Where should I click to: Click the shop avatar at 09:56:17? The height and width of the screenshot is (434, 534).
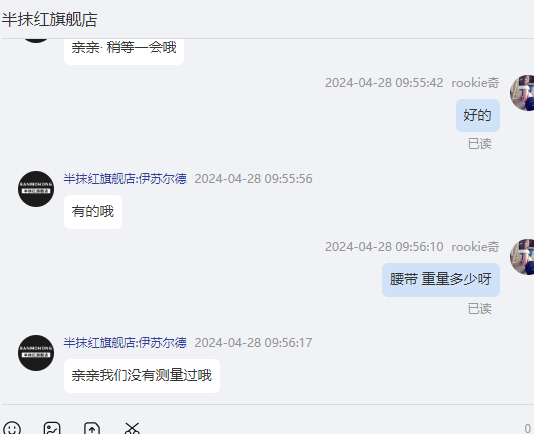pyautogui.click(x=36, y=353)
